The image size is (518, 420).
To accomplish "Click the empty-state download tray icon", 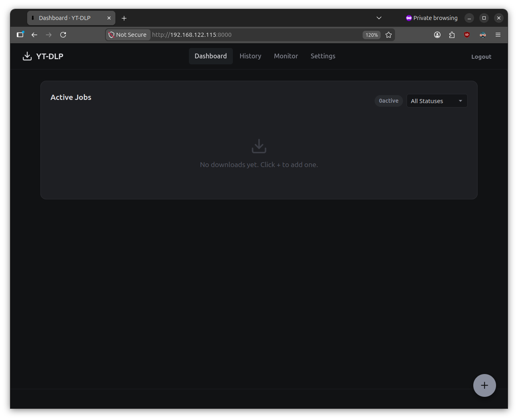I will [x=259, y=146].
